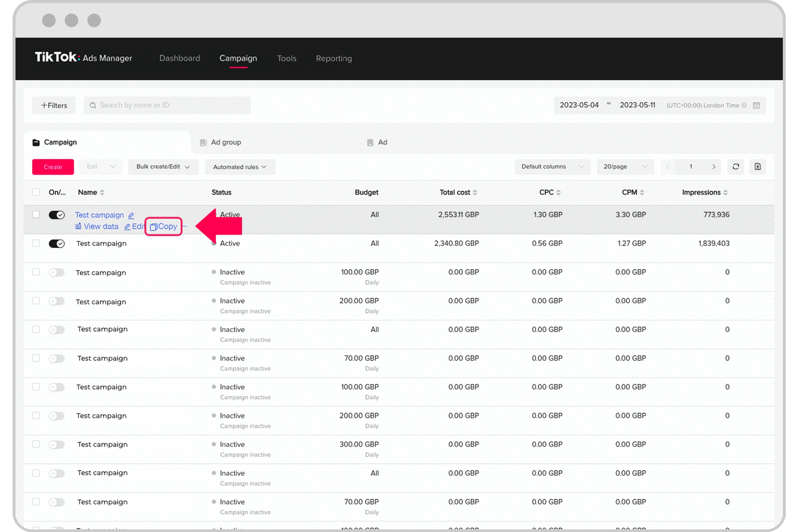The height and width of the screenshot is (532, 798).
Task: Enable the first inactive Test campaign toggle
Action: coord(57,272)
